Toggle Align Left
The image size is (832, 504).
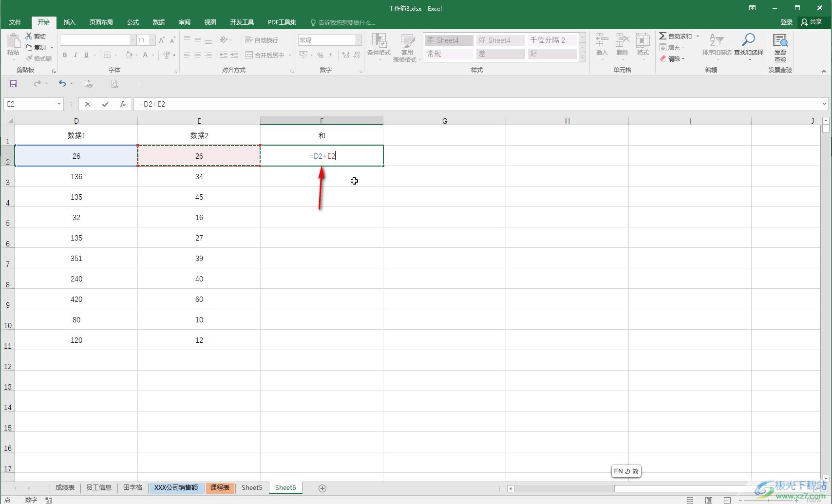click(x=187, y=55)
